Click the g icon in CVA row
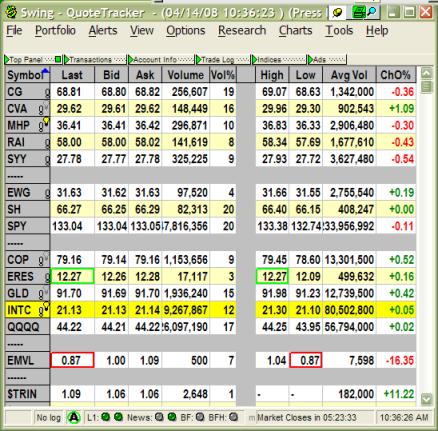 point(43,109)
